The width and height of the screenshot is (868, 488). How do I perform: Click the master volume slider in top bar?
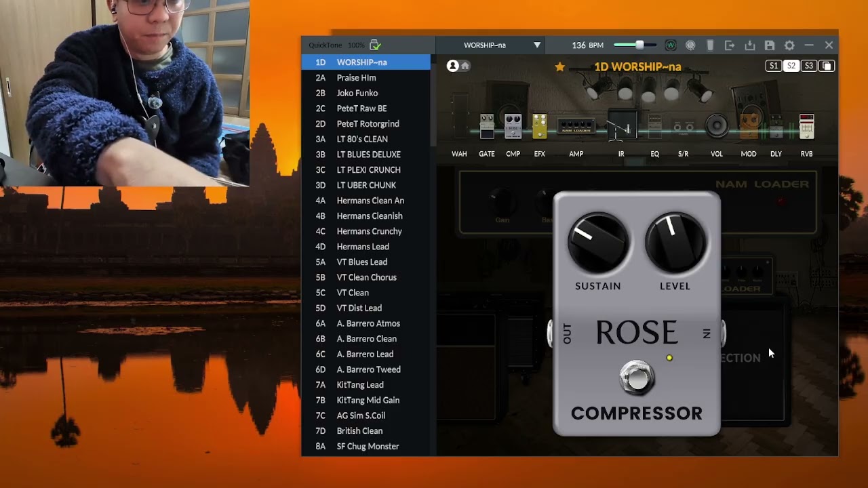[x=635, y=45]
